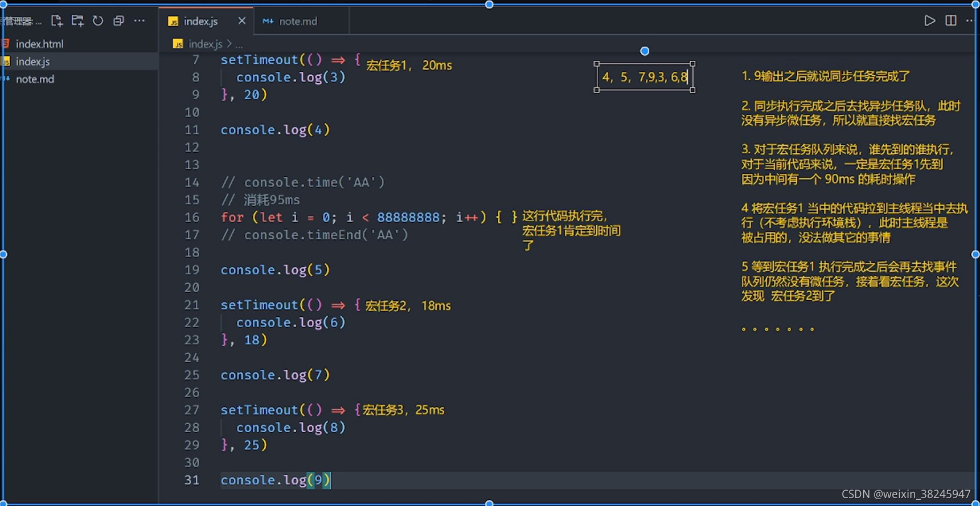This screenshot has height=506, width=980.
Task: Click the 消耗95ms comment line
Action: tap(260, 200)
